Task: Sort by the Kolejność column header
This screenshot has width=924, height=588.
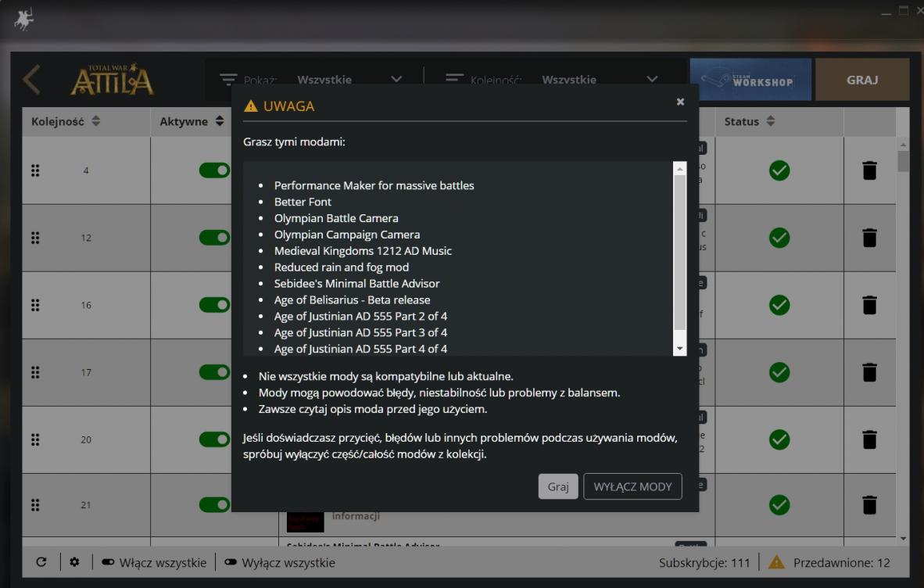Action: click(x=66, y=121)
